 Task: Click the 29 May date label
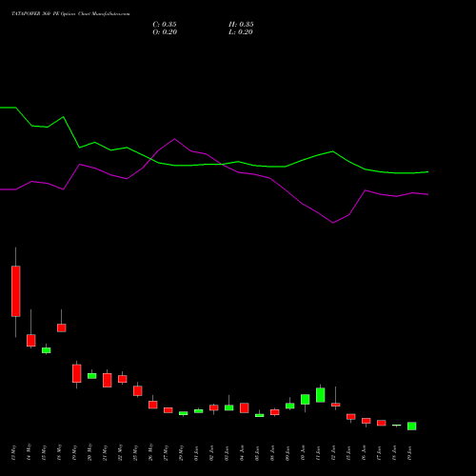click(x=181, y=452)
